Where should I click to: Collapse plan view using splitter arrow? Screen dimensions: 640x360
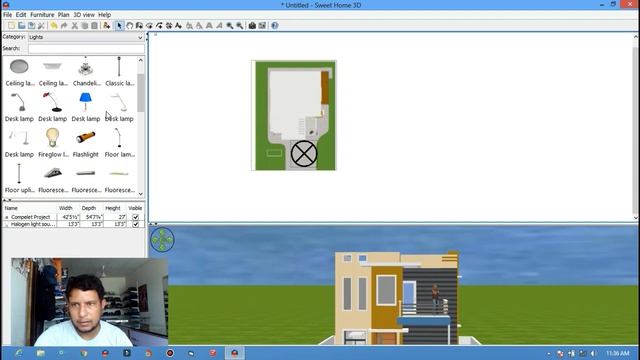pyautogui.click(x=151, y=224)
